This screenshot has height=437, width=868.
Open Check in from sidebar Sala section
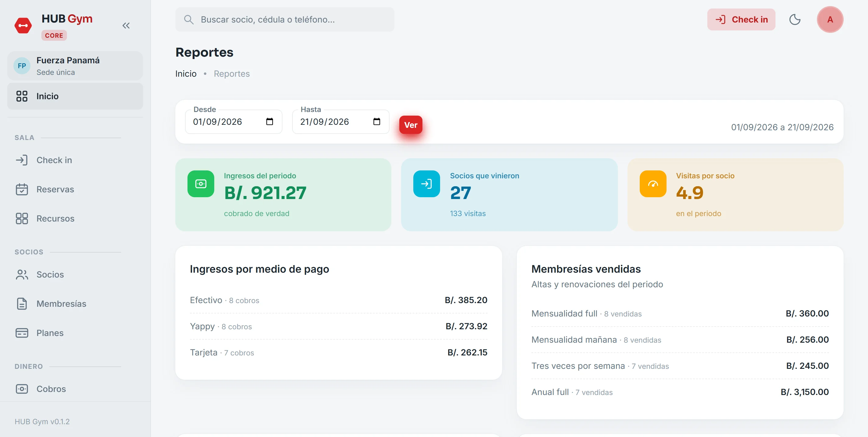(x=75, y=160)
